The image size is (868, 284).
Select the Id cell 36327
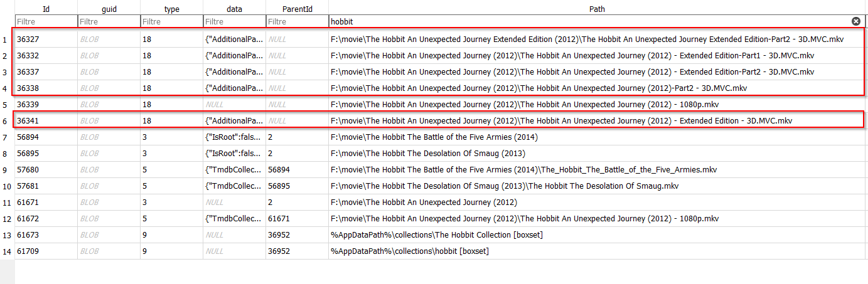(x=46, y=39)
